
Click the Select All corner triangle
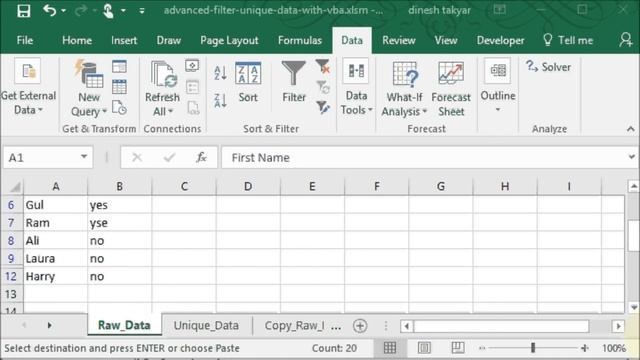pos(15,187)
